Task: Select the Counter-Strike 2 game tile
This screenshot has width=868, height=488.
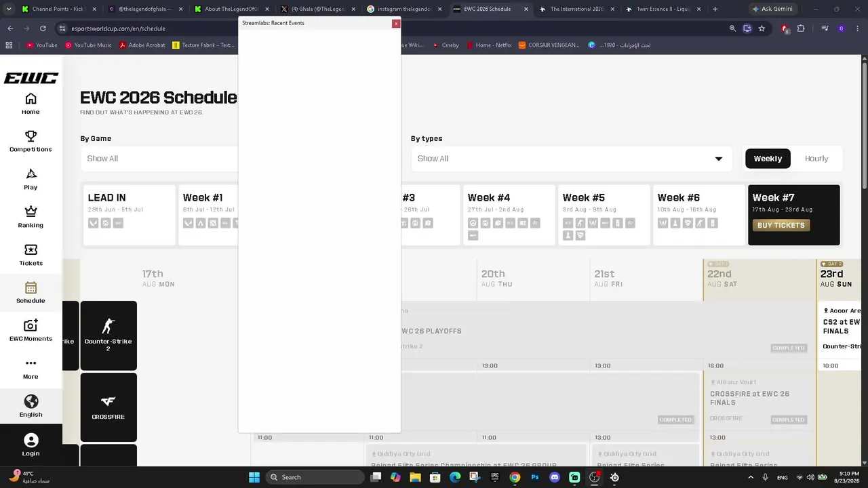Action: pos(108,335)
